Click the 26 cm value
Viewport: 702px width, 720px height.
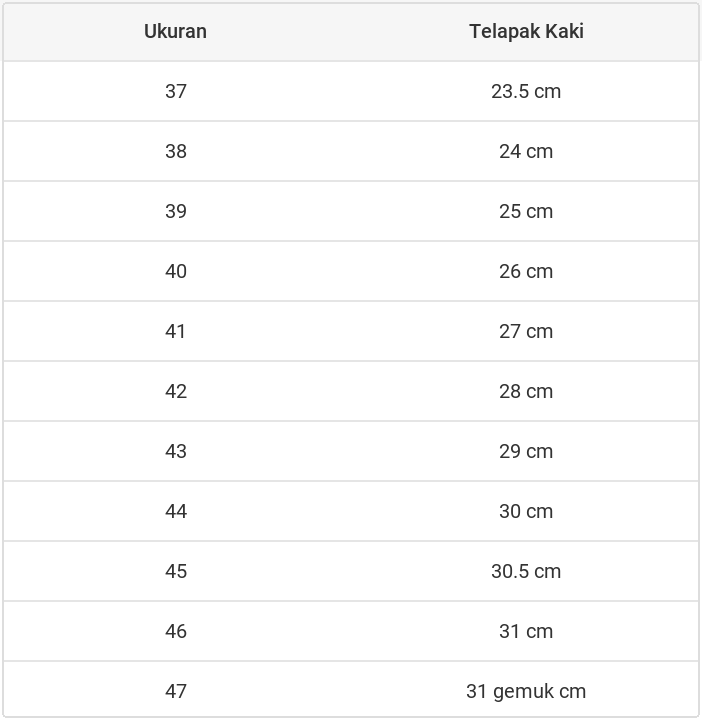(526, 271)
